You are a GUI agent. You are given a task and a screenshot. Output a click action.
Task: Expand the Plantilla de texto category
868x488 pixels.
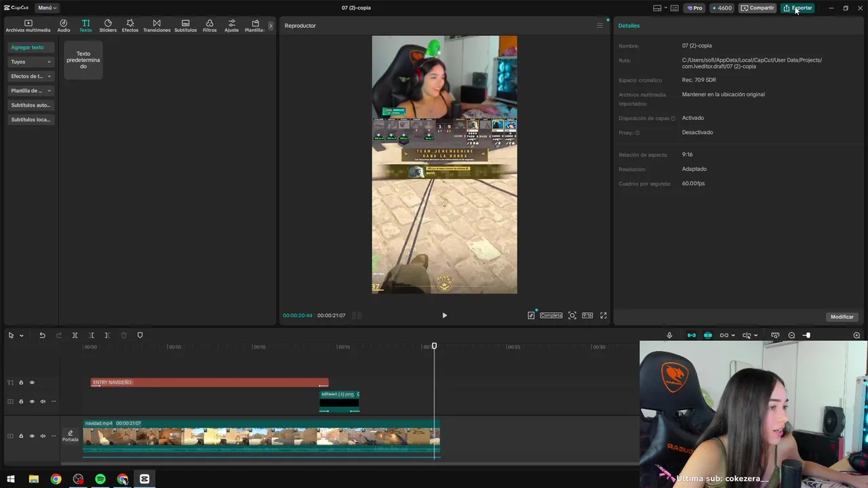pyautogui.click(x=31, y=91)
